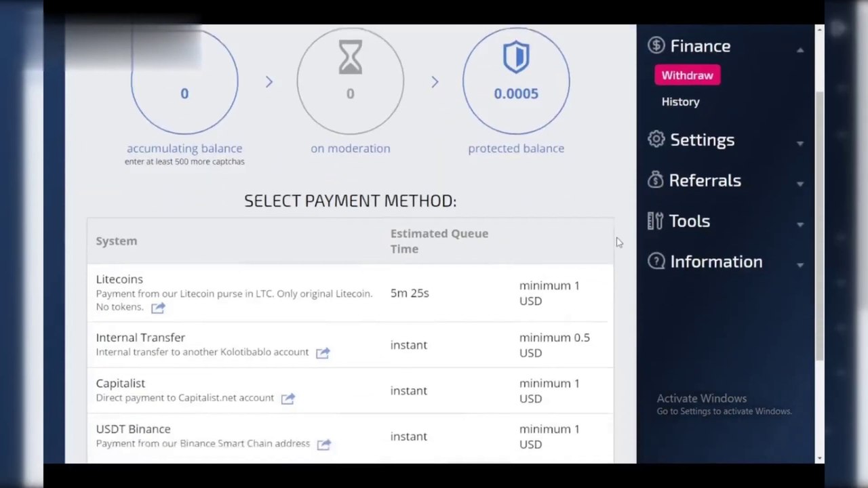The width and height of the screenshot is (868, 488).
Task: Open the USDT Binance external link icon
Action: click(324, 445)
